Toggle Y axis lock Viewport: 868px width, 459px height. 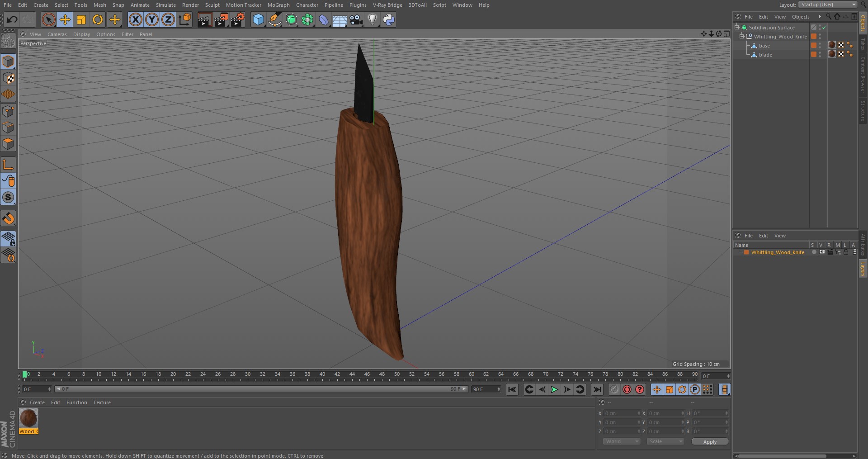152,19
